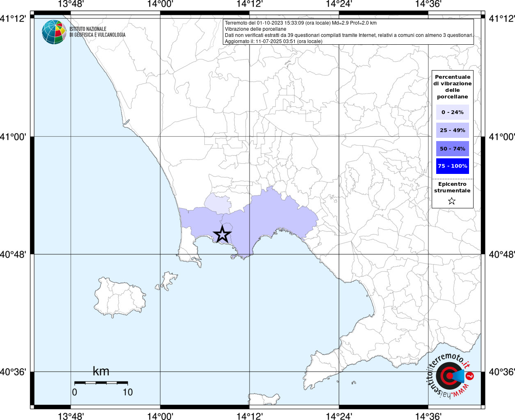The image size is (515, 420).
Task: Click the Istituto Nazionale di Geofisica text
Action: [97, 32]
